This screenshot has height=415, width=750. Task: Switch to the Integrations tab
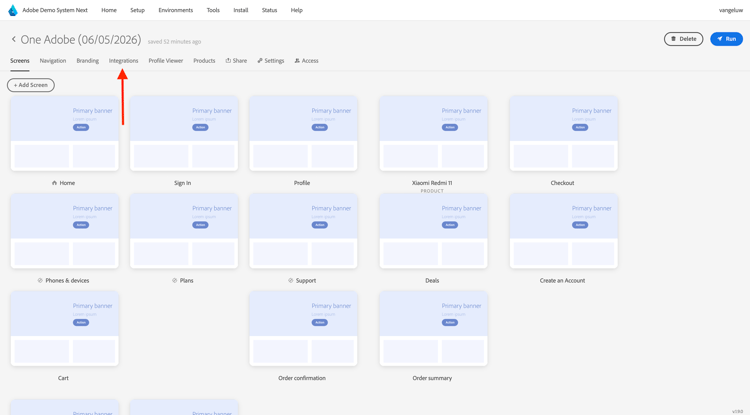click(123, 61)
